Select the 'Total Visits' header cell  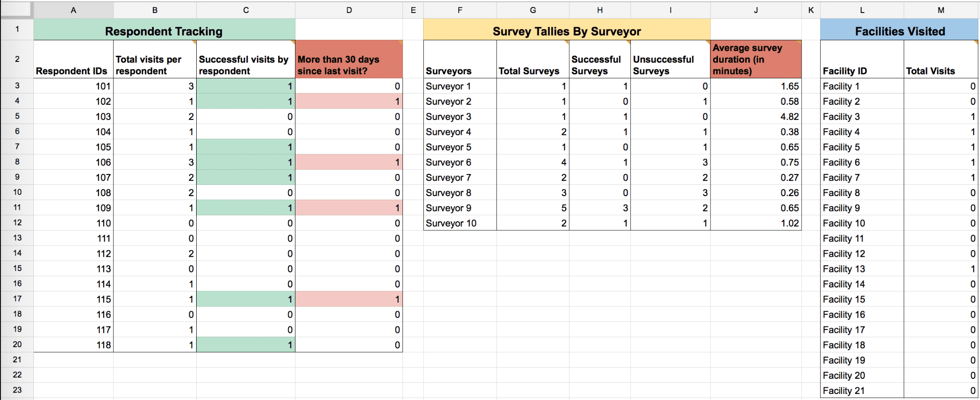(941, 59)
